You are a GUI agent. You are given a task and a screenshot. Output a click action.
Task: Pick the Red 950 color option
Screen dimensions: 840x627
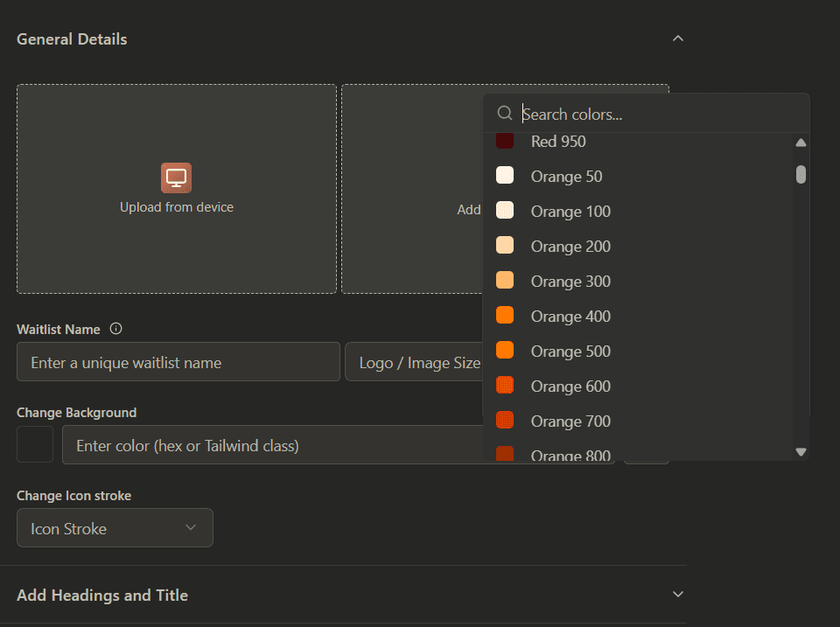[557, 142]
